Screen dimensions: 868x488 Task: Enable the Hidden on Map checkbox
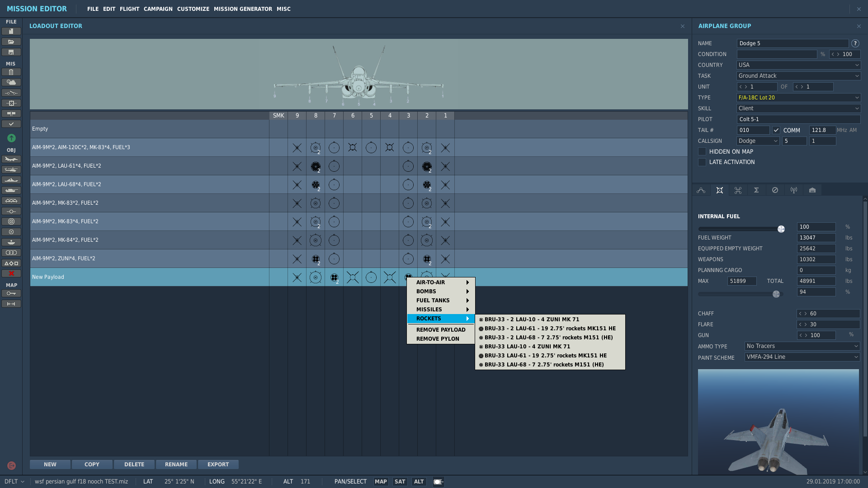(x=702, y=152)
